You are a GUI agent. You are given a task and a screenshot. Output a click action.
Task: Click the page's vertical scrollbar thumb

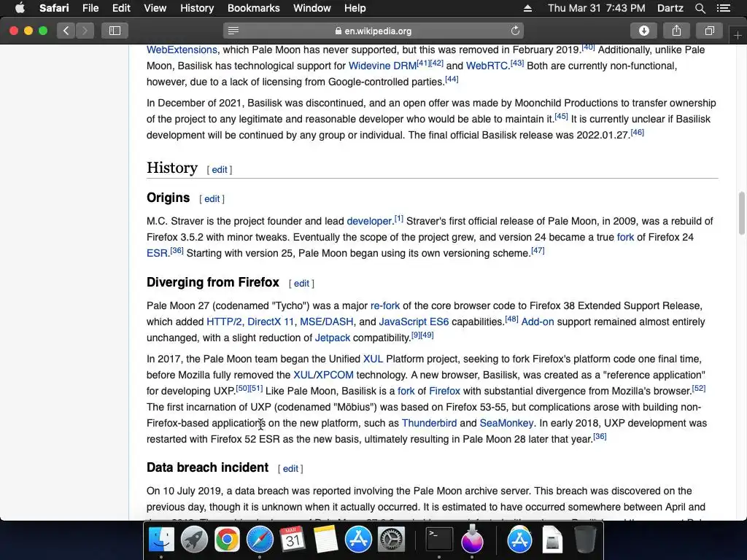click(741, 214)
